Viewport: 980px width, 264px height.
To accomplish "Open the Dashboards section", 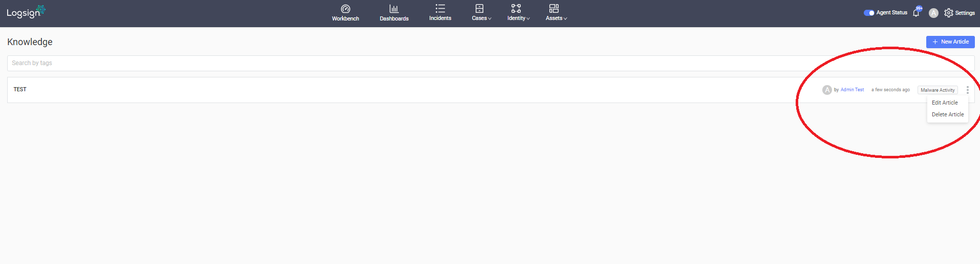I will pyautogui.click(x=394, y=13).
